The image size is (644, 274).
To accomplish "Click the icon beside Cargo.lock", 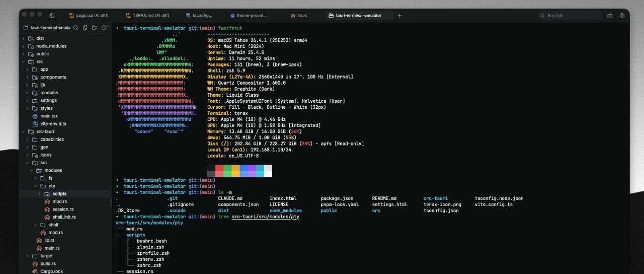I will coord(35,271).
